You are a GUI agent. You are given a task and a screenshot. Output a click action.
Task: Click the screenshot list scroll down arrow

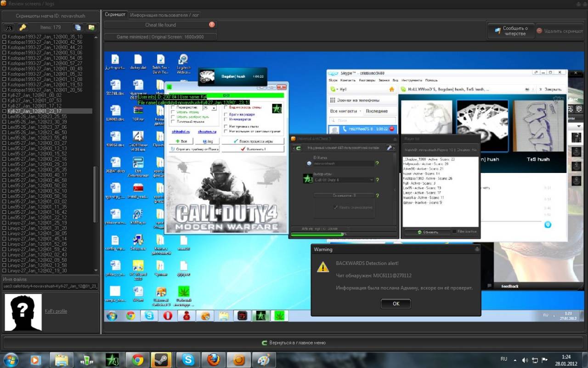pos(96,271)
